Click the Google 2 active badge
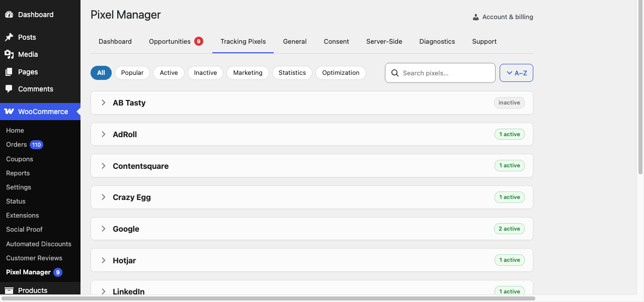The height and width of the screenshot is (302, 644). coord(509,229)
